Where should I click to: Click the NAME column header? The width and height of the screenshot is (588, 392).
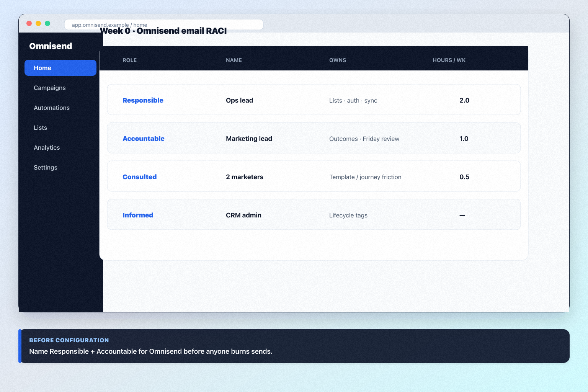tap(234, 60)
